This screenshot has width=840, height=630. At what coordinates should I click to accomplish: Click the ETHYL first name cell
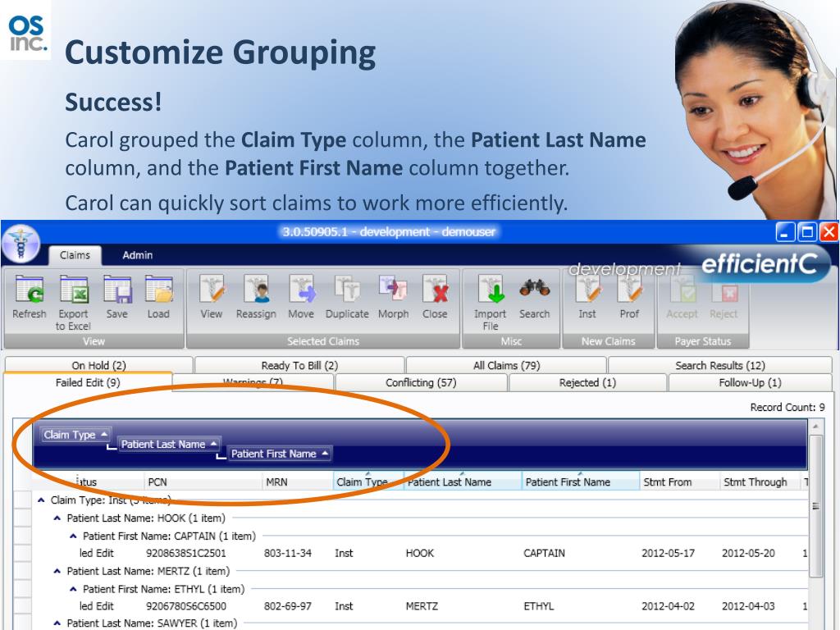coord(539,606)
